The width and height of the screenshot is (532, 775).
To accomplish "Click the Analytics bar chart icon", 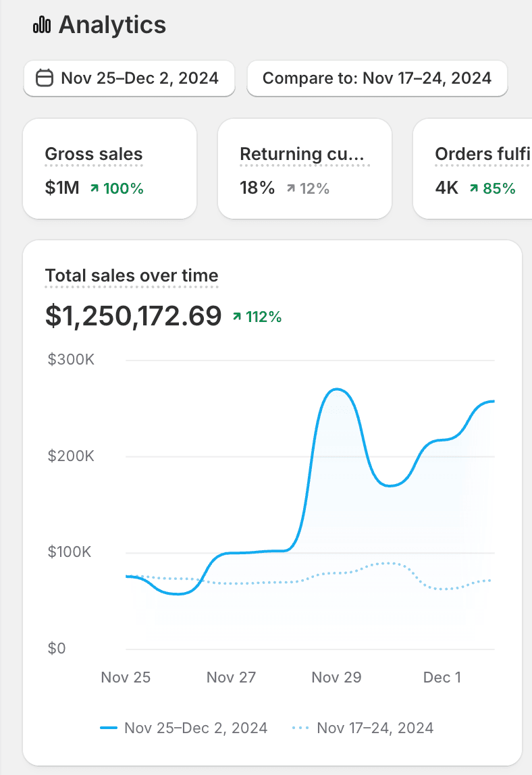I will point(42,25).
